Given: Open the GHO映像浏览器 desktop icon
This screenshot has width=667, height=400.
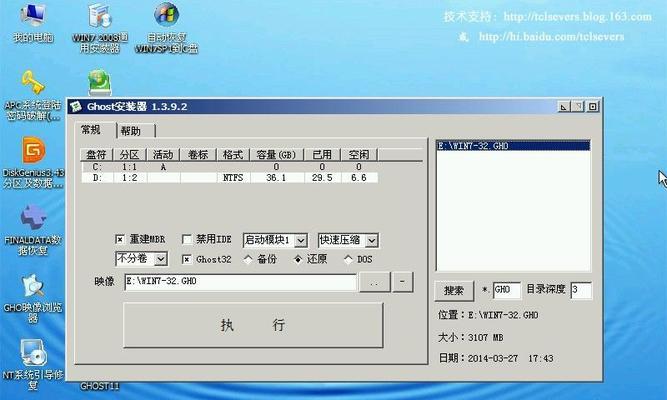Looking at the screenshot, I should click(33, 298).
